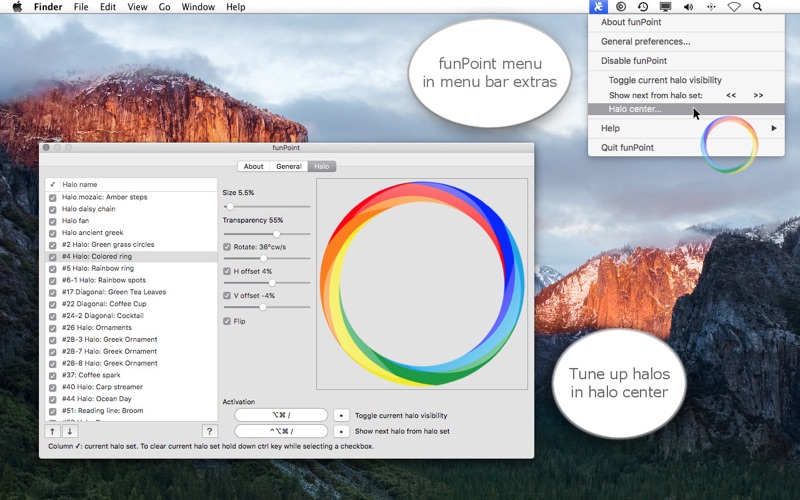Toggle Halo fan checkbox

point(53,221)
